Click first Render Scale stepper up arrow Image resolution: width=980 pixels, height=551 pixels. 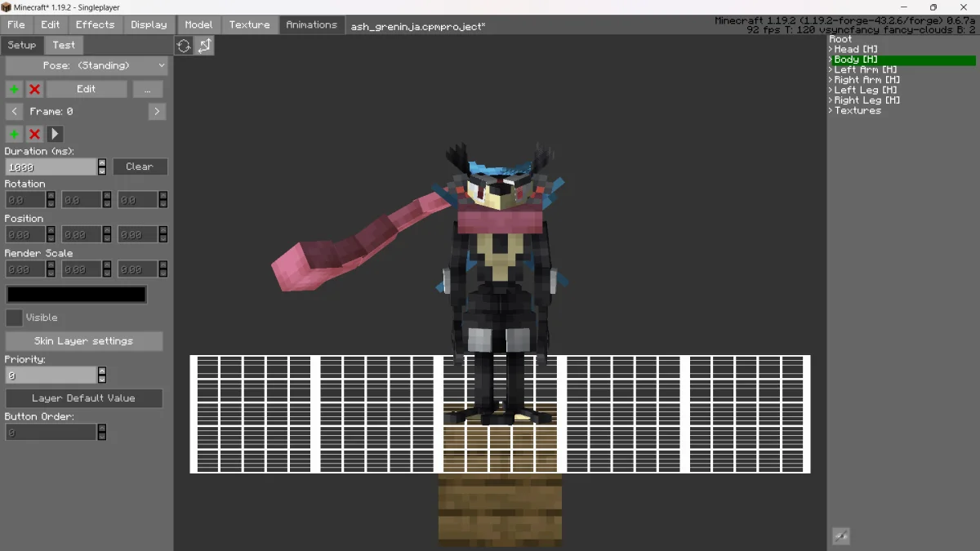51,264
